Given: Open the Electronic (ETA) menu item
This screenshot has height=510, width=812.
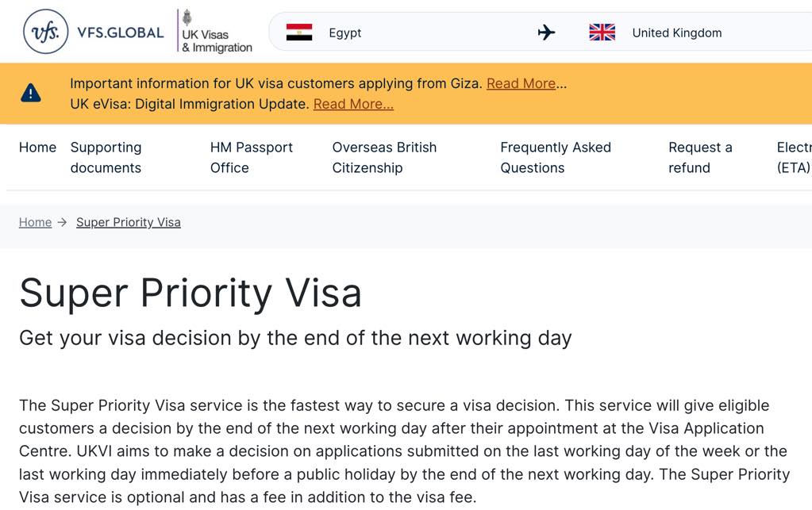Looking at the screenshot, I should click(795, 157).
